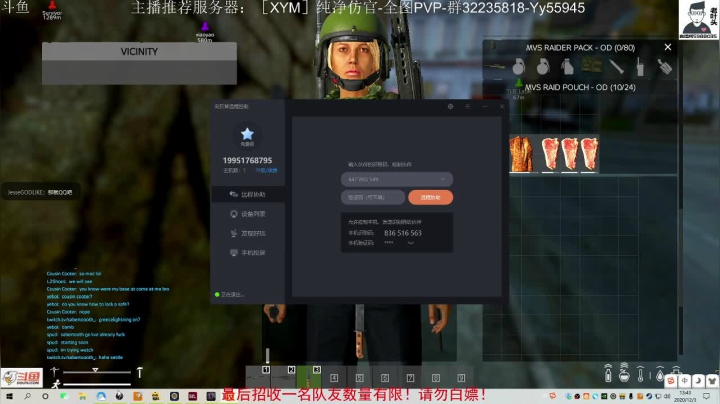Screen dimensions: 720x404
Task: Select empty hotbar slot 7
Action: click(x=410, y=378)
